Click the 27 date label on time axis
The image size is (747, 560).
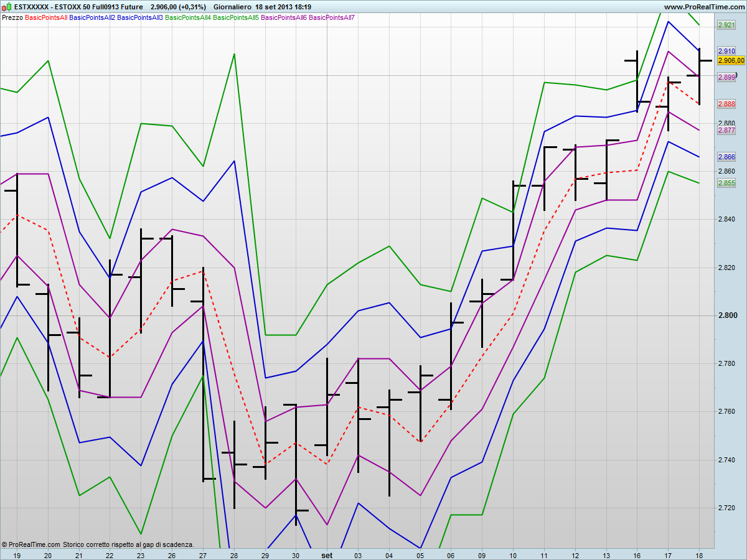203,554
